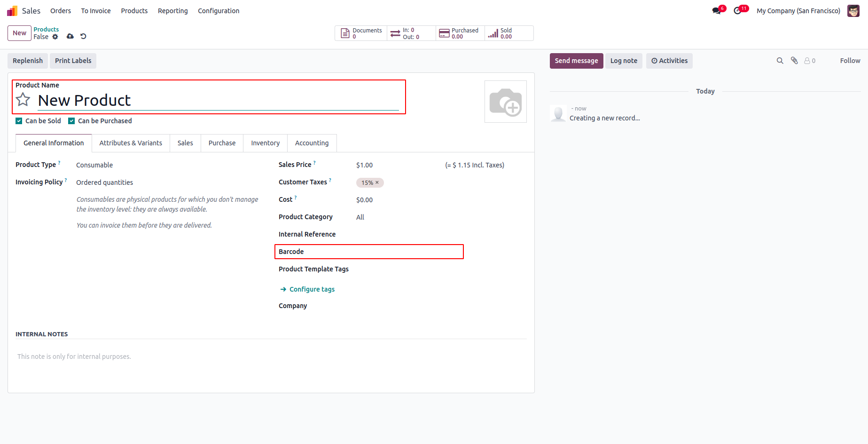Viewport: 868px width, 444px height.
Task: Click the favorite star icon
Action: coord(23,100)
